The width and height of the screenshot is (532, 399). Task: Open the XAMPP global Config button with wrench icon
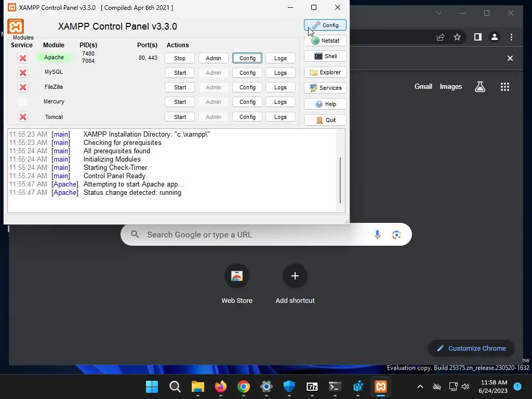(x=325, y=25)
